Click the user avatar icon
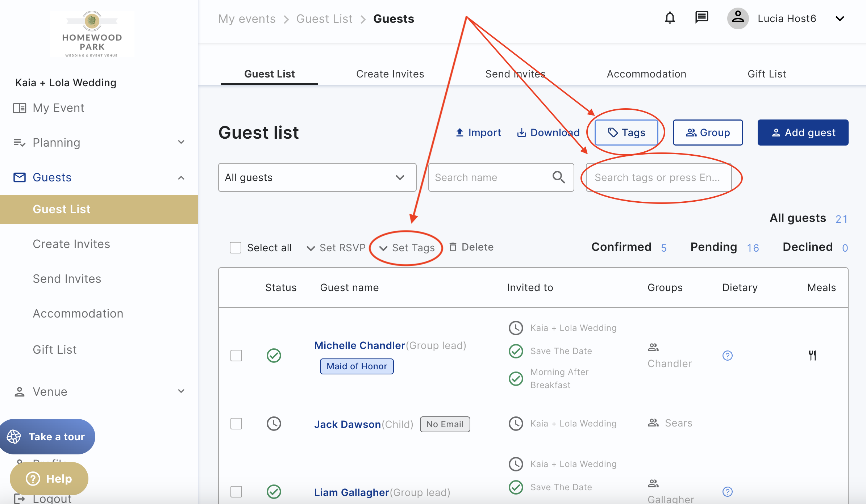 tap(738, 18)
